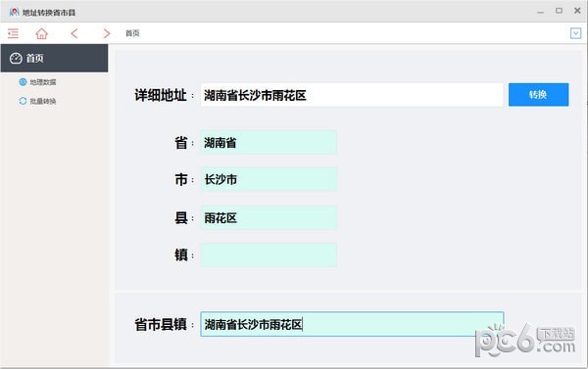Select the 首页 tab in the tab bar
Viewport: 588px width, 369px height.
(132, 33)
